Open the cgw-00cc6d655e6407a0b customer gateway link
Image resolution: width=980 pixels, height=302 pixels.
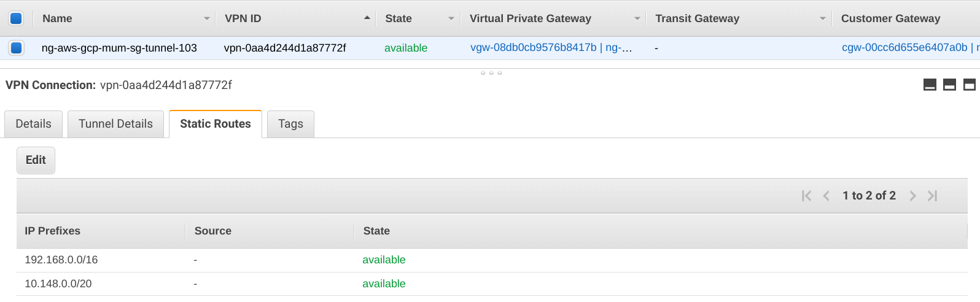tap(904, 48)
